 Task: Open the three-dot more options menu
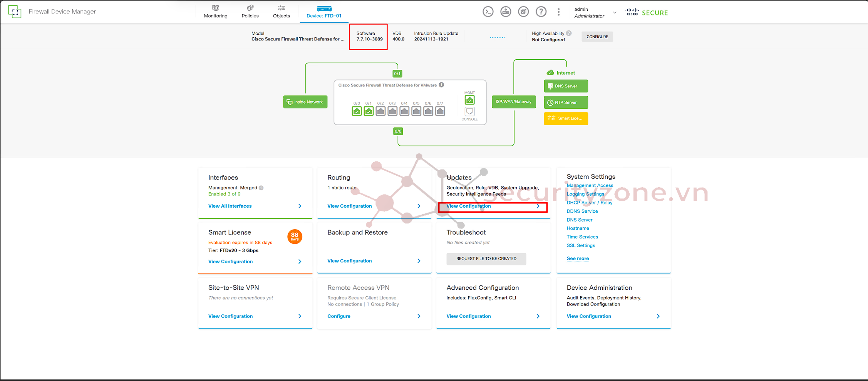point(558,12)
